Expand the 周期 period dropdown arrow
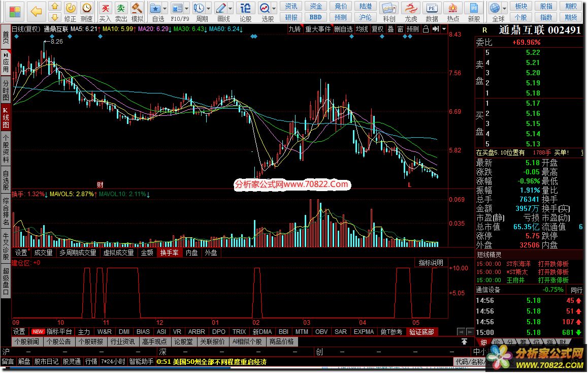This screenshot has width=588, height=373. pyautogui.click(x=209, y=8)
